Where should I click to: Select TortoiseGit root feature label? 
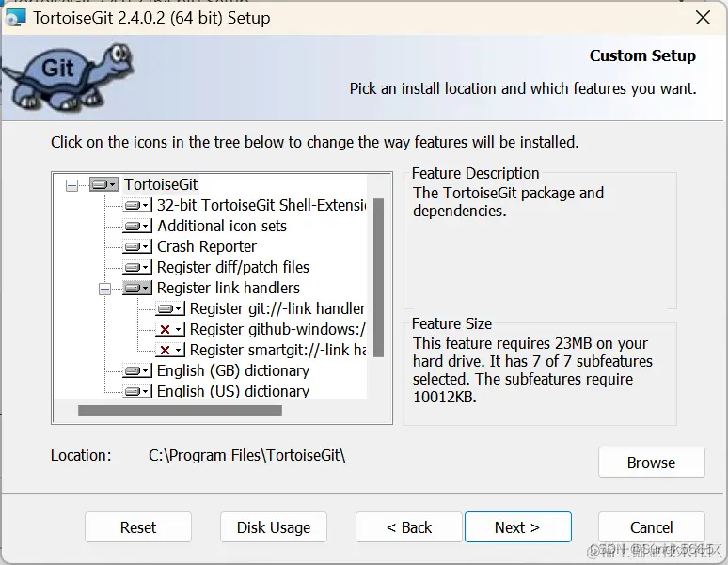click(161, 184)
